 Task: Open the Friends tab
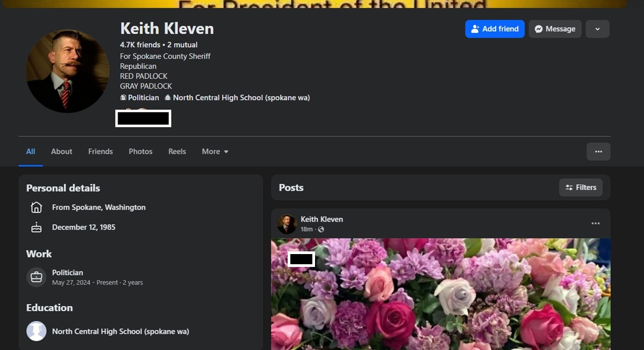point(100,152)
